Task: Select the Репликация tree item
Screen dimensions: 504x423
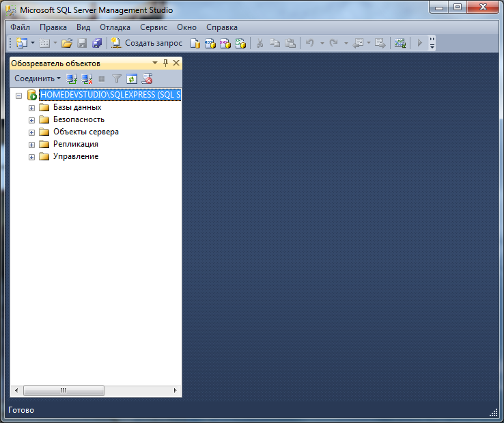Action: (76, 144)
